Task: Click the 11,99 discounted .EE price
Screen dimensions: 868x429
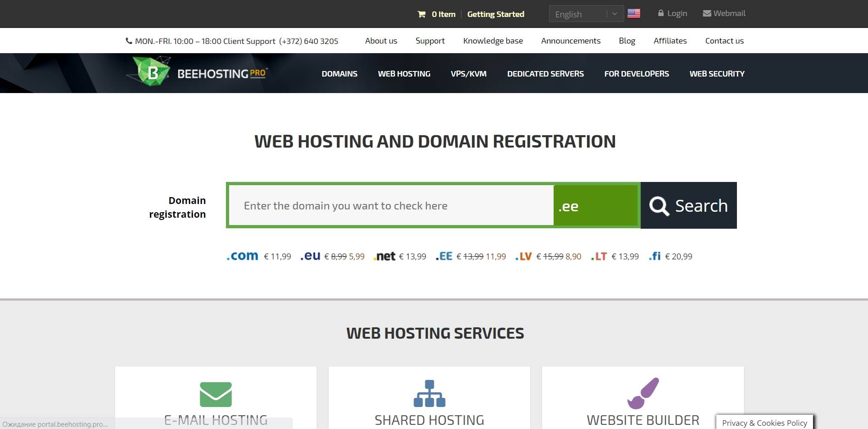Action: pos(496,257)
